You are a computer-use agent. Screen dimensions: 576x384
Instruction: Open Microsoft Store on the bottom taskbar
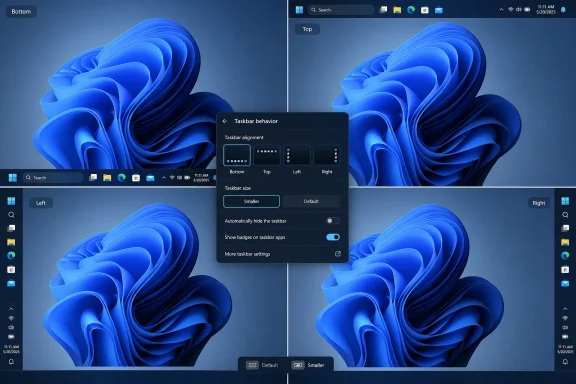[x=136, y=178]
